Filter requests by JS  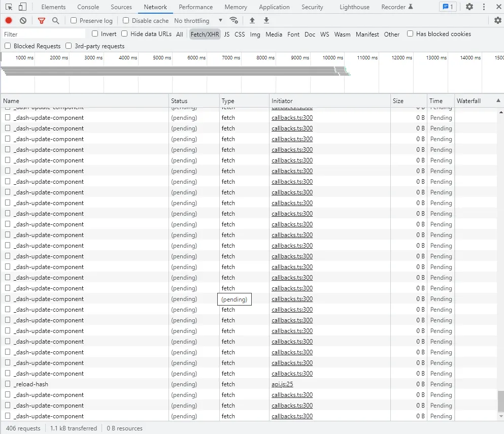[x=226, y=35]
